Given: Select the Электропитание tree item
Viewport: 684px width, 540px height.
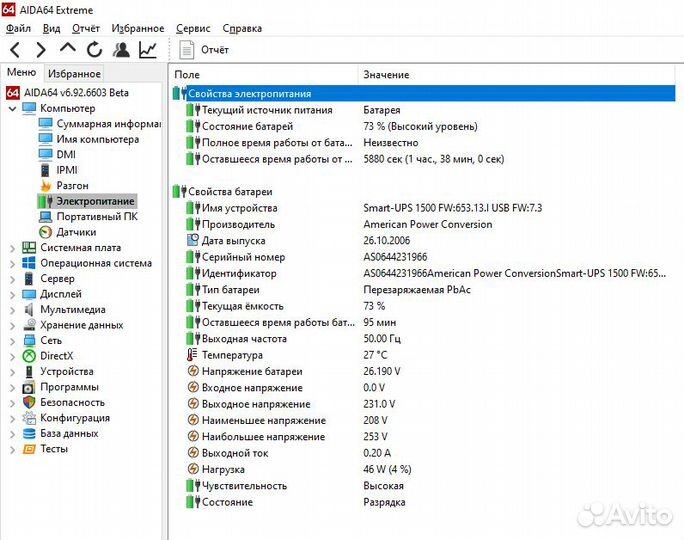Looking at the screenshot, I should click(96, 201).
